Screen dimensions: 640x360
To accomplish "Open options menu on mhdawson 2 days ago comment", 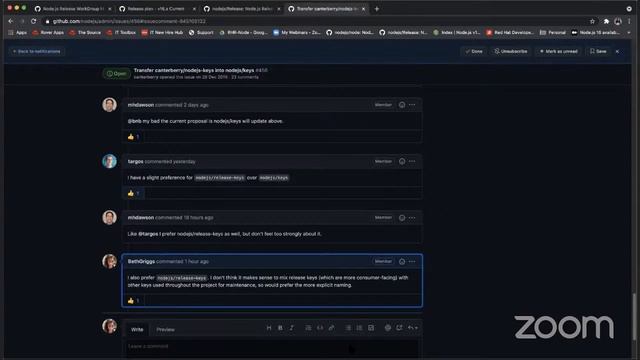I will tap(412, 105).
